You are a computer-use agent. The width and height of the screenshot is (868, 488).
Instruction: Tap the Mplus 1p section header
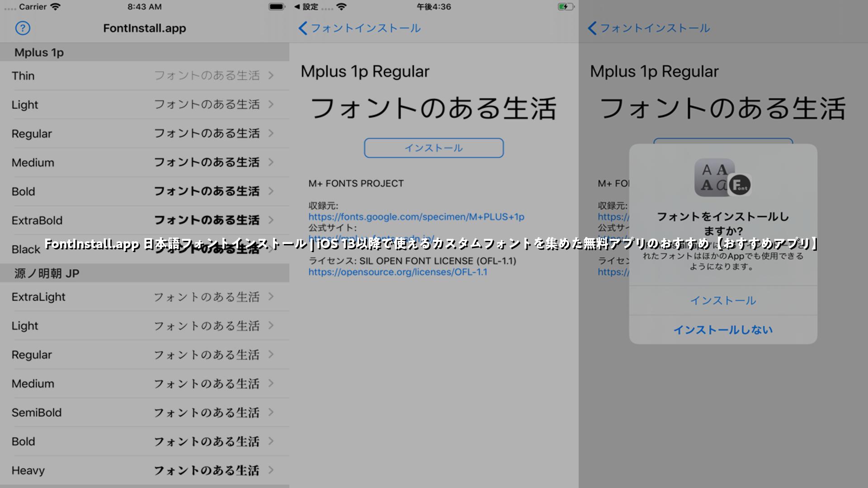tap(145, 52)
